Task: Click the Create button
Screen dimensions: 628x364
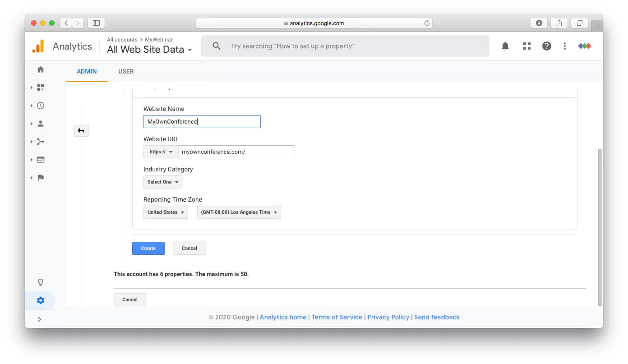Action: point(148,248)
